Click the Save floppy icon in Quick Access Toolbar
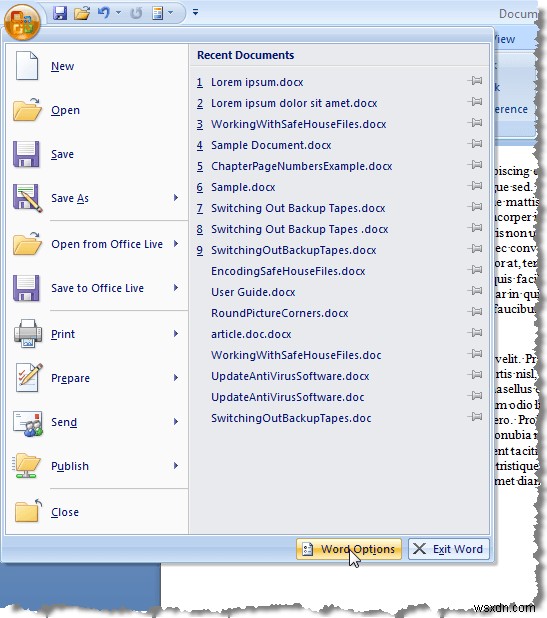The height and width of the screenshot is (618, 547). pos(60,13)
